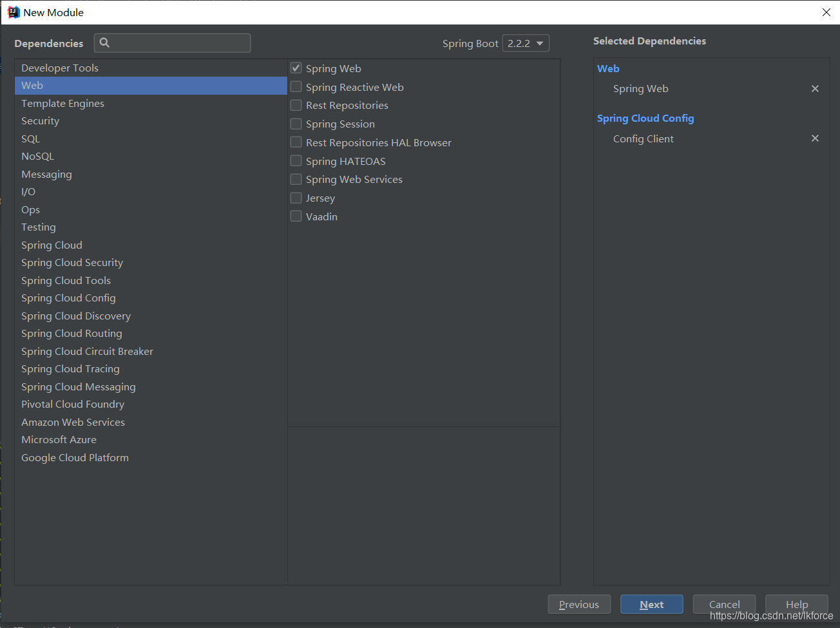This screenshot has width=840, height=628.
Task: Check the Rest Repositories option
Action: [296, 105]
